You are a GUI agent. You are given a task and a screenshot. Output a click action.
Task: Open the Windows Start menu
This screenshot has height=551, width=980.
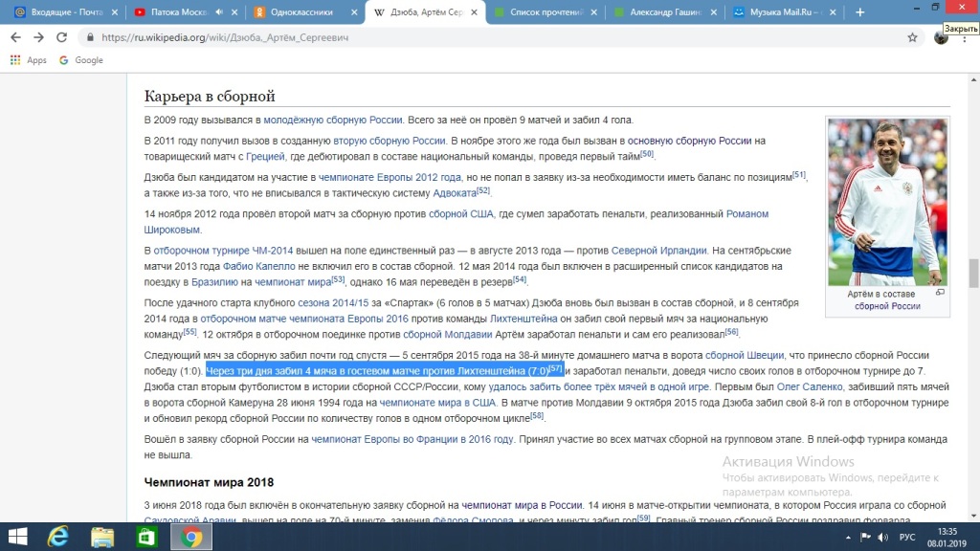pos(17,537)
